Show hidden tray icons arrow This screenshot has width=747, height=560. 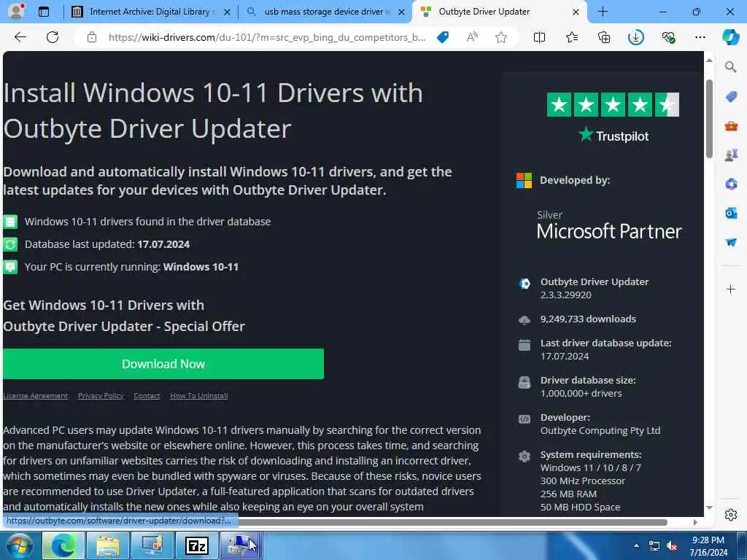[636, 545]
